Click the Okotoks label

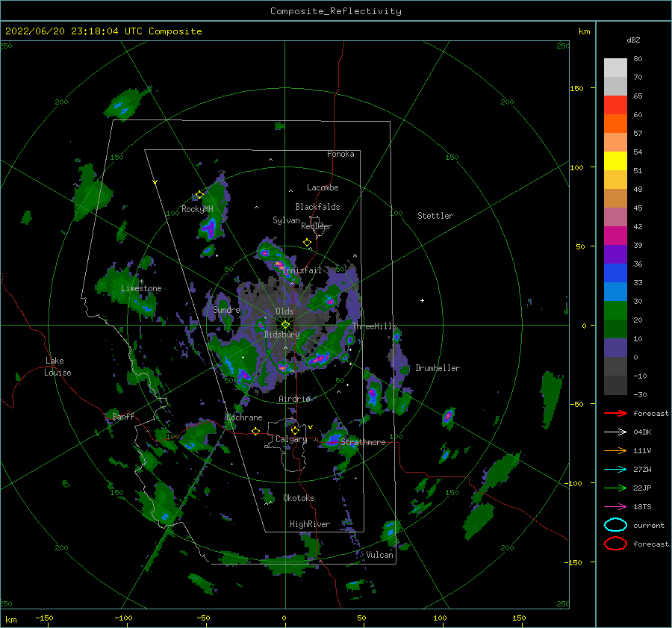[299, 498]
